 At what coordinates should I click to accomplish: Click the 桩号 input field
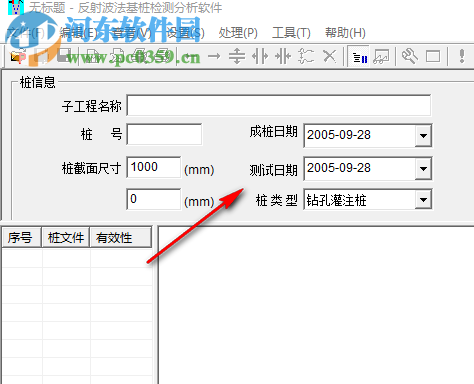click(x=164, y=134)
